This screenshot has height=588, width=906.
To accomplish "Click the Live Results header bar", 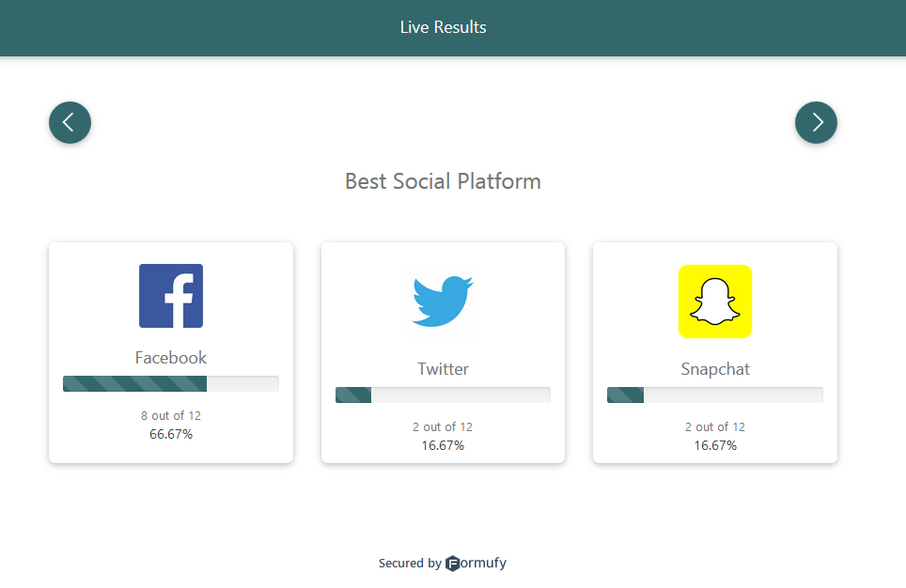I will point(443,27).
